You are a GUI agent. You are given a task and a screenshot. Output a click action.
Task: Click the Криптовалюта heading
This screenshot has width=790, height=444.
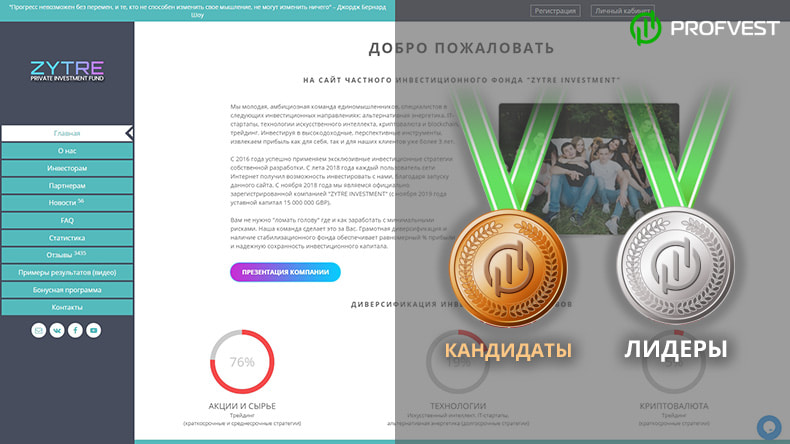pyautogui.click(x=674, y=406)
